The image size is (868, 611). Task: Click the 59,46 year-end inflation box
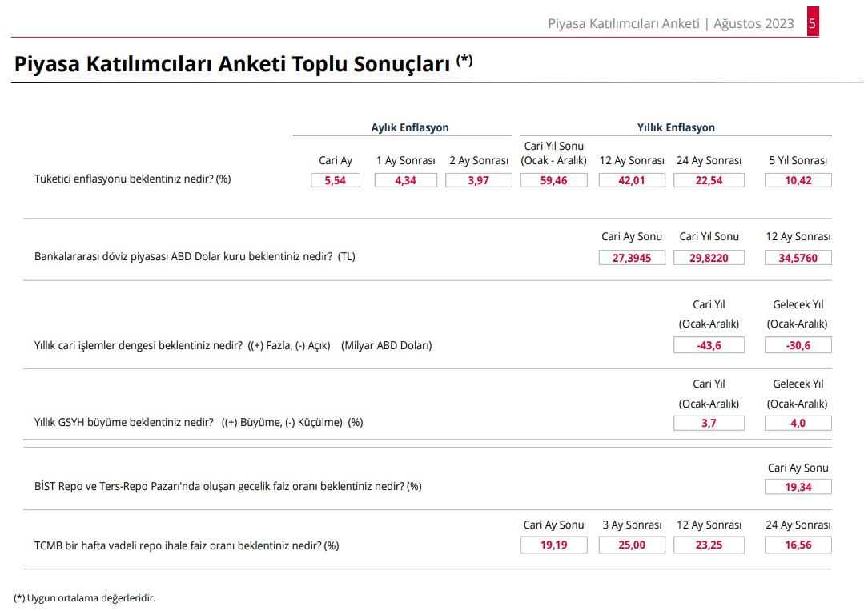[x=553, y=180]
